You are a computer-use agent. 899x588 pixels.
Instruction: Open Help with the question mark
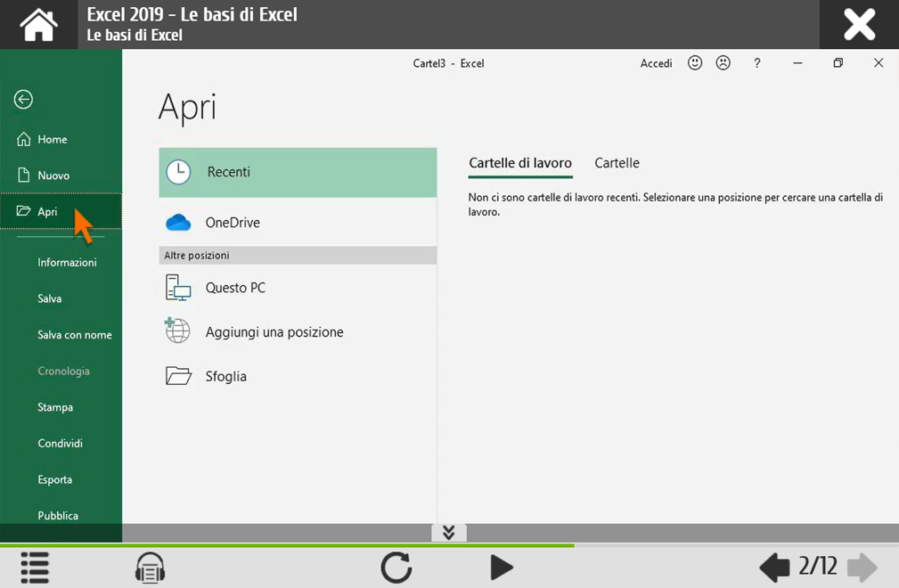click(756, 63)
